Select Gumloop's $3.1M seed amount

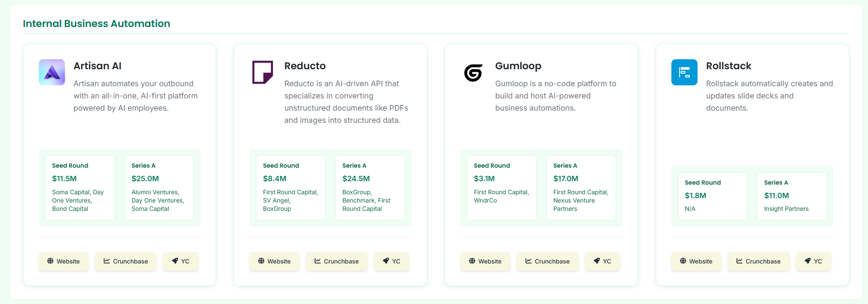coord(484,179)
